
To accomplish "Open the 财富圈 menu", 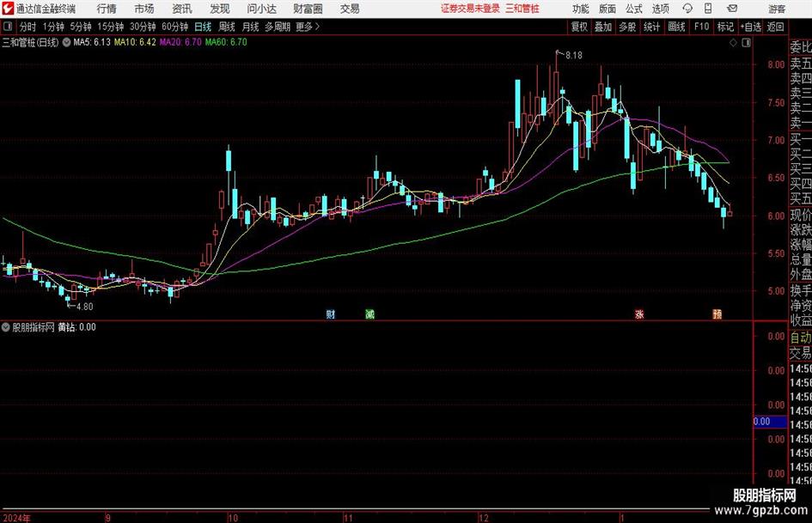I will [308, 9].
